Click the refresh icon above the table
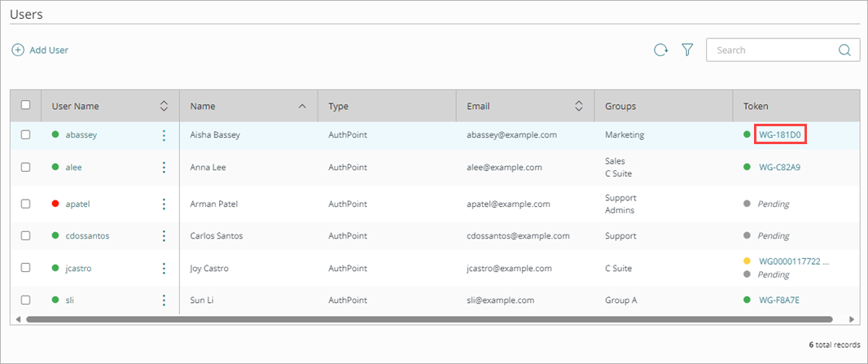This screenshot has height=364, width=868. [x=660, y=50]
